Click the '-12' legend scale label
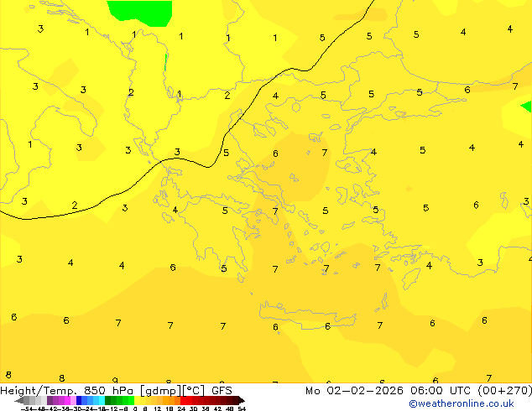Screen dimensions: 532x411 click(112, 408)
